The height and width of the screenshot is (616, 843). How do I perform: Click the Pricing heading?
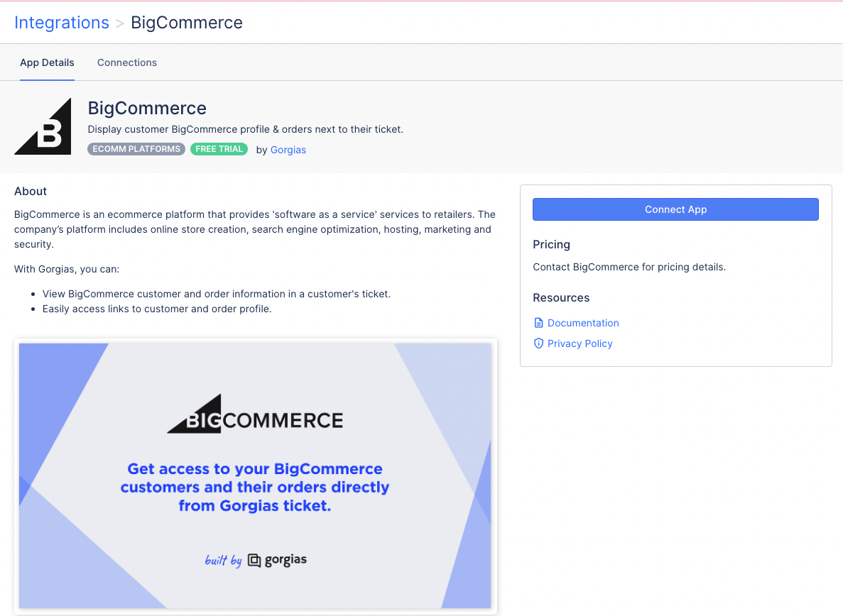click(551, 244)
